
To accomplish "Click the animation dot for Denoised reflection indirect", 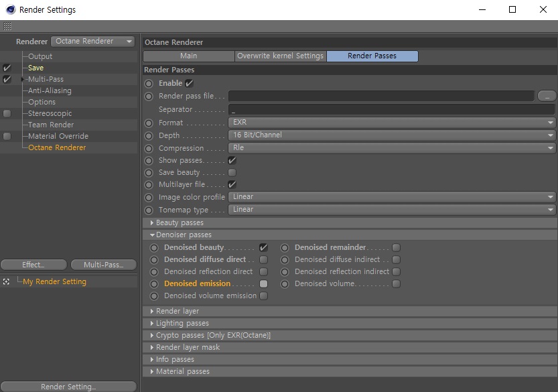I will pyautogui.click(x=285, y=272).
